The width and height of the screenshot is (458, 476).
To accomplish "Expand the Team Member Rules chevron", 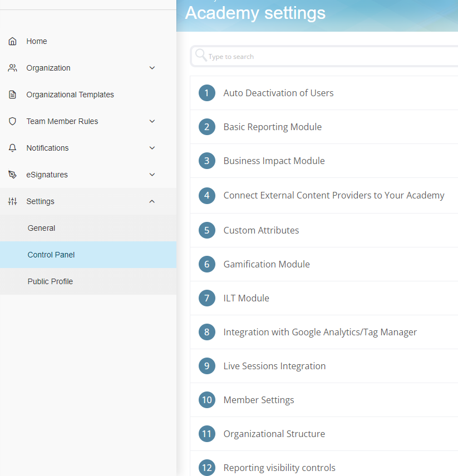I will click(x=152, y=121).
